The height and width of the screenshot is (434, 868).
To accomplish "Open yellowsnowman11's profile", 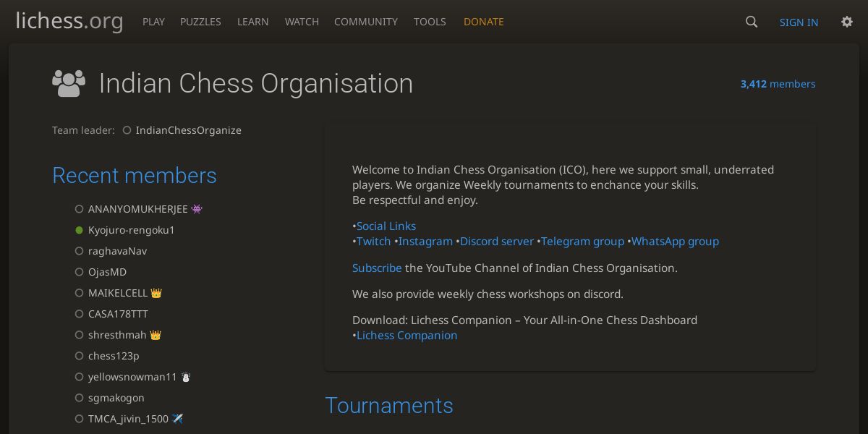I will [x=132, y=377].
